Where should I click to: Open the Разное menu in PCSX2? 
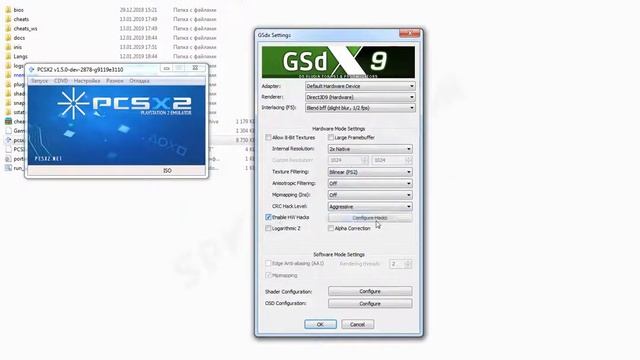point(115,81)
